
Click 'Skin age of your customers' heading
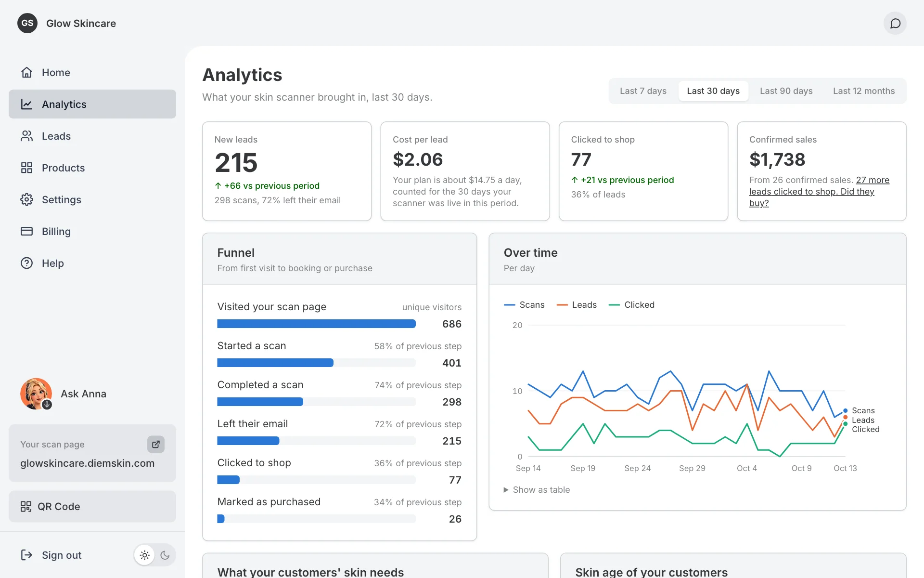point(652,572)
